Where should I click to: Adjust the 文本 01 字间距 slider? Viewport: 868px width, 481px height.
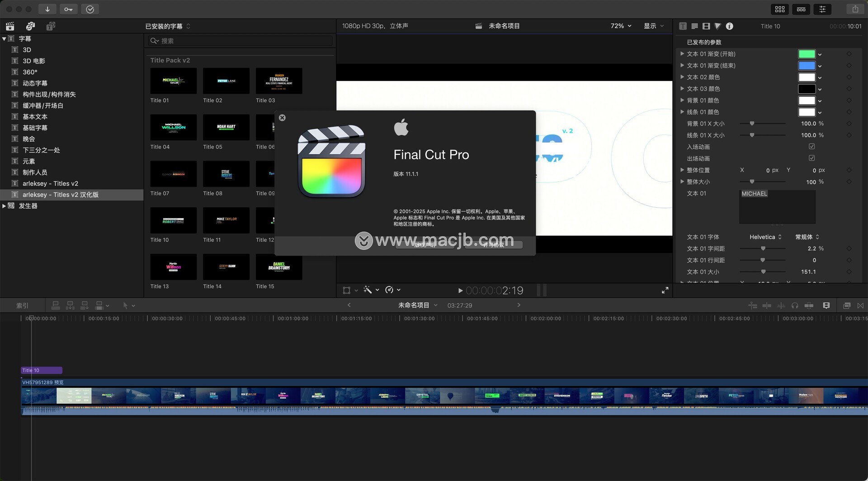[x=763, y=249]
